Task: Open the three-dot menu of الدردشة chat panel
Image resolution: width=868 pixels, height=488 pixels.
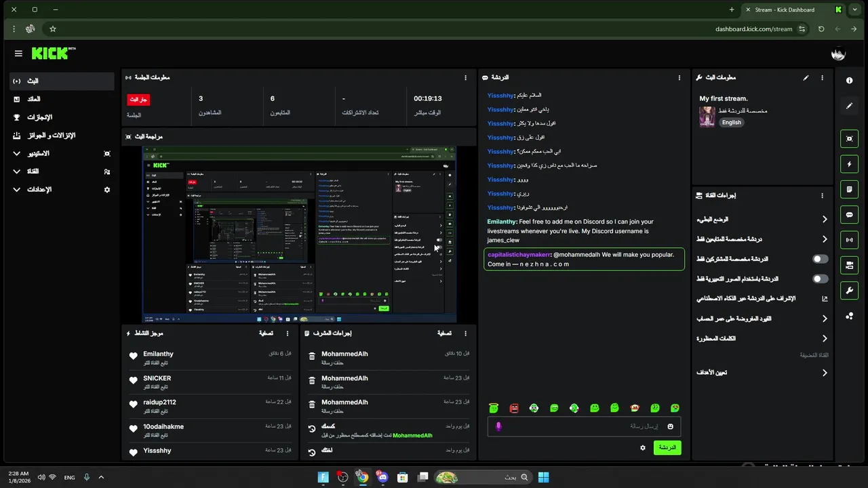Action: [679, 78]
